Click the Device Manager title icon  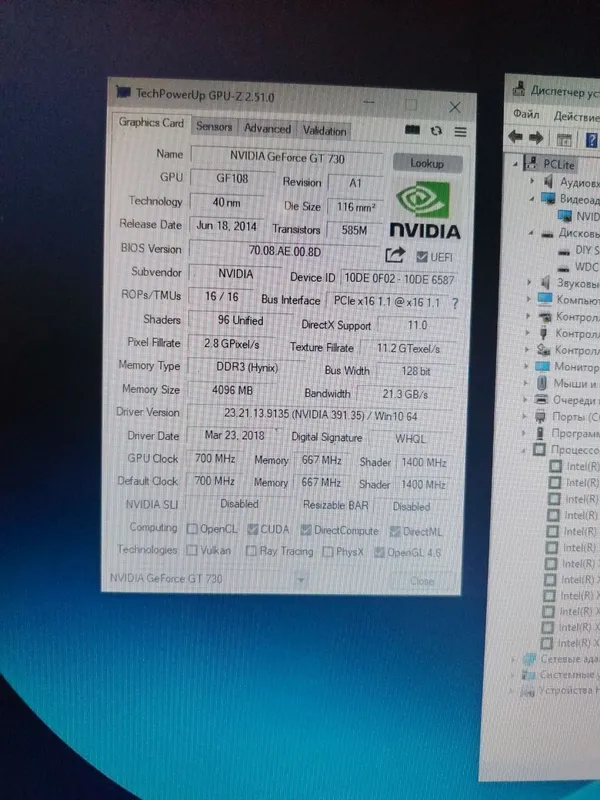519,89
